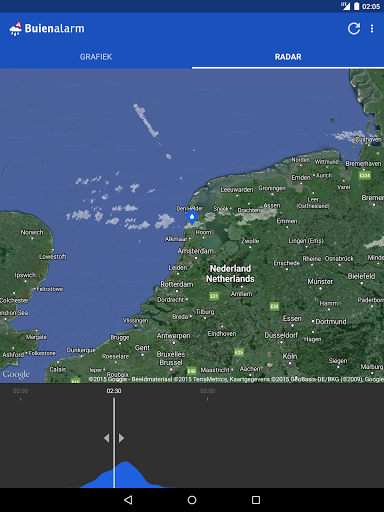Jump to the 03:00 timeline mark

207,391
